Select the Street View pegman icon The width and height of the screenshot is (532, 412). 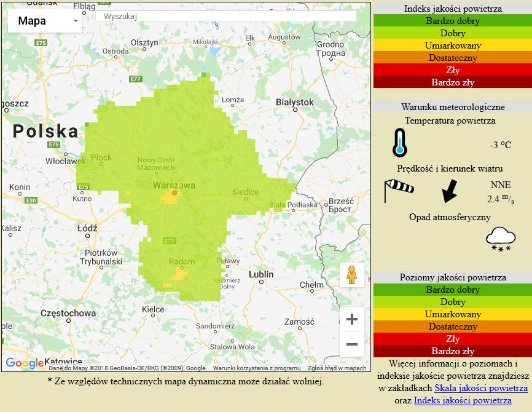(352, 275)
